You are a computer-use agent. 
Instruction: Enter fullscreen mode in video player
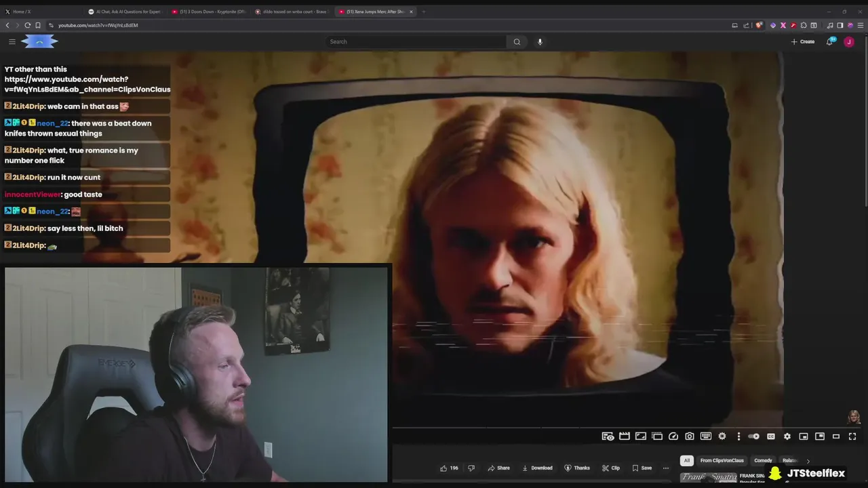(x=852, y=436)
